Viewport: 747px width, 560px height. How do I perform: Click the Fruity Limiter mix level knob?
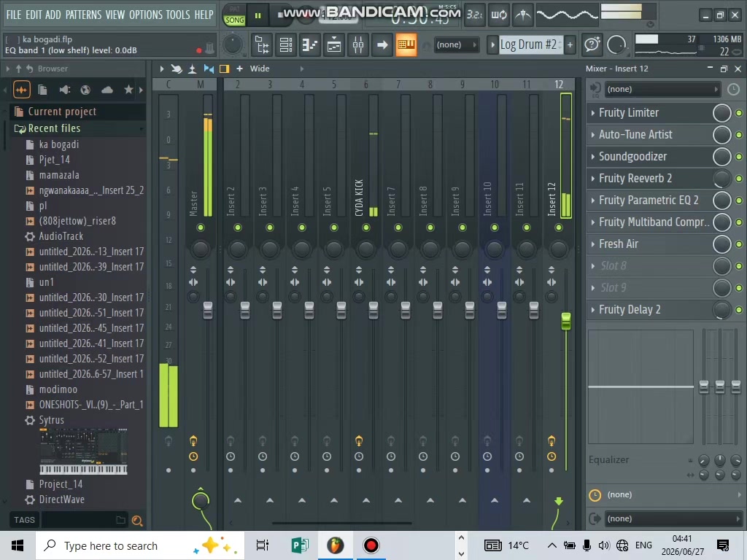point(721,113)
